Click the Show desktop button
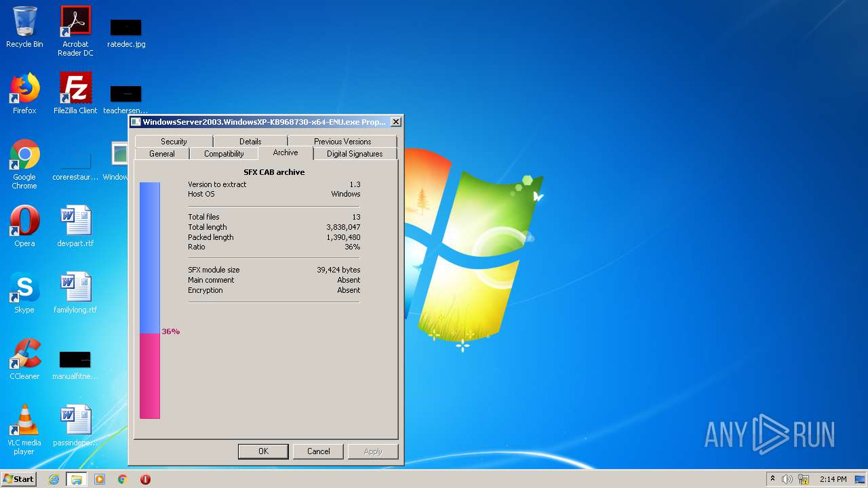The height and width of the screenshot is (488, 868). (x=861, y=479)
